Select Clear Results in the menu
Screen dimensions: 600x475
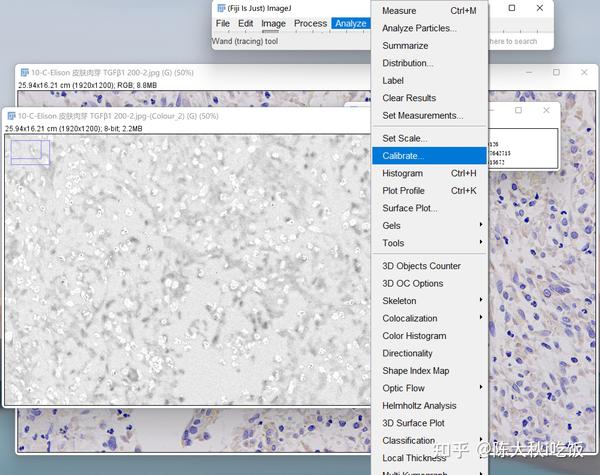point(429,98)
